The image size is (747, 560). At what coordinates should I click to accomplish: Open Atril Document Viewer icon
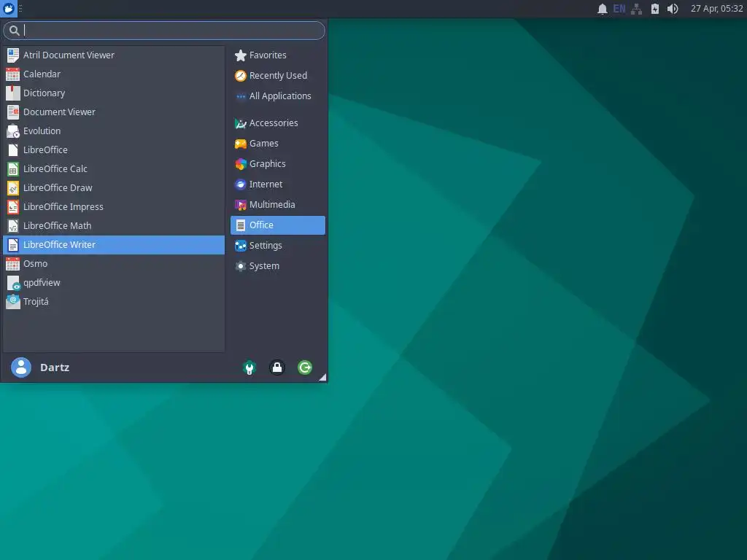13,55
